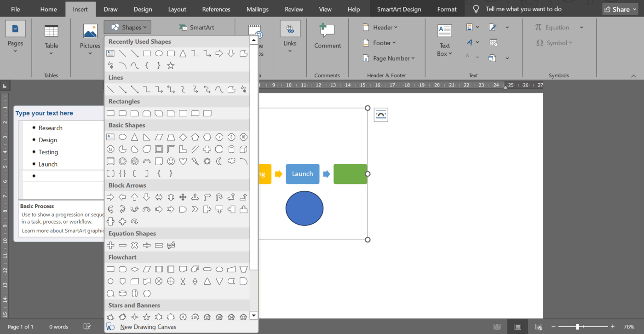
Task: Select the Heart shape under Basic Shapes
Action: 183,161
